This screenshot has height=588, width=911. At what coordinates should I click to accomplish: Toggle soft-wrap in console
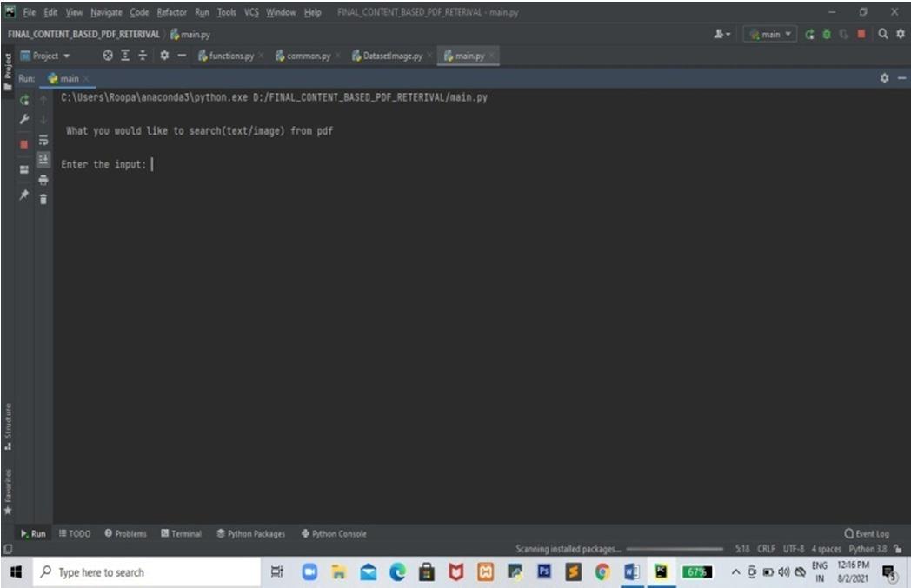tap(43, 140)
